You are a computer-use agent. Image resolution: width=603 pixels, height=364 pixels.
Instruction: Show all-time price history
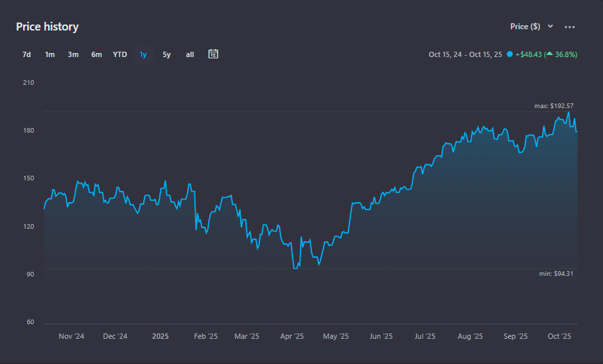(190, 54)
